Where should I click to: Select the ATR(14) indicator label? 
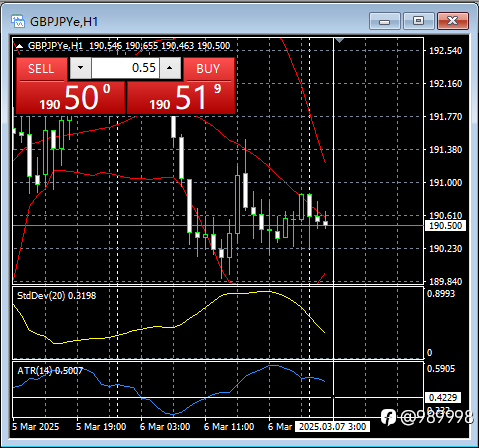click(50, 371)
